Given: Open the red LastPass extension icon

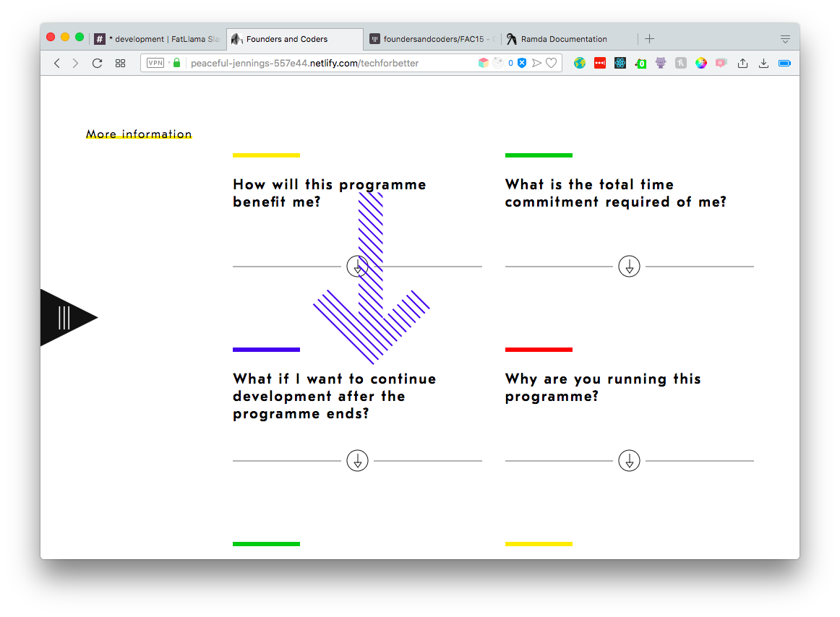Looking at the screenshot, I should pos(600,63).
